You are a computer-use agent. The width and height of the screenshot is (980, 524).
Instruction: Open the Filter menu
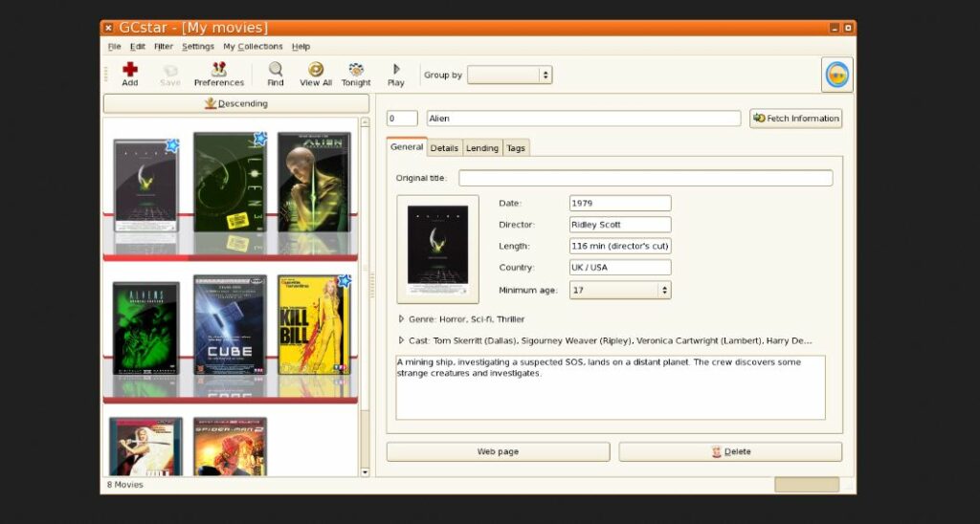164,46
